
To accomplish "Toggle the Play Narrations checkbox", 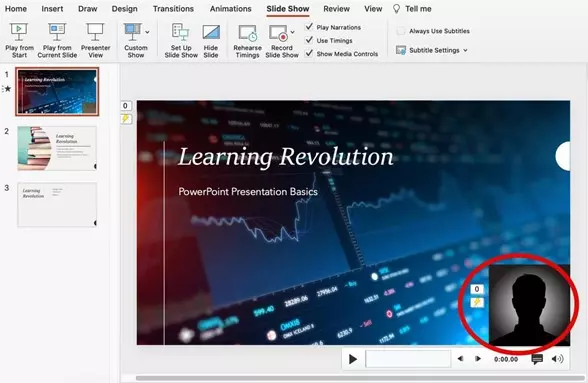I will [x=309, y=27].
